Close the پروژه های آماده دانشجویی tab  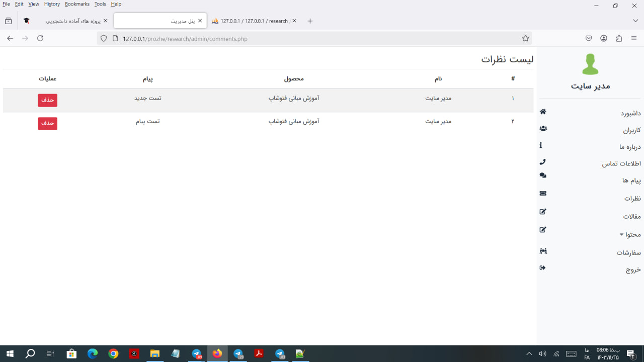pos(105,21)
